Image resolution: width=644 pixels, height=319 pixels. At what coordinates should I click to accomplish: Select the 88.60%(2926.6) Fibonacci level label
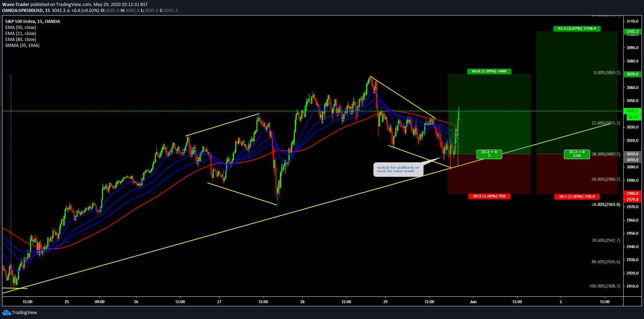click(606, 262)
